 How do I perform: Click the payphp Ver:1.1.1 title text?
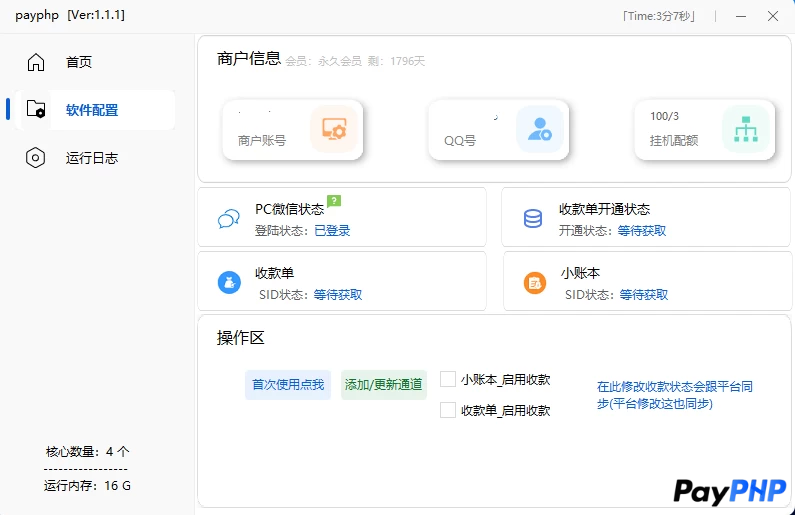click(x=70, y=15)
